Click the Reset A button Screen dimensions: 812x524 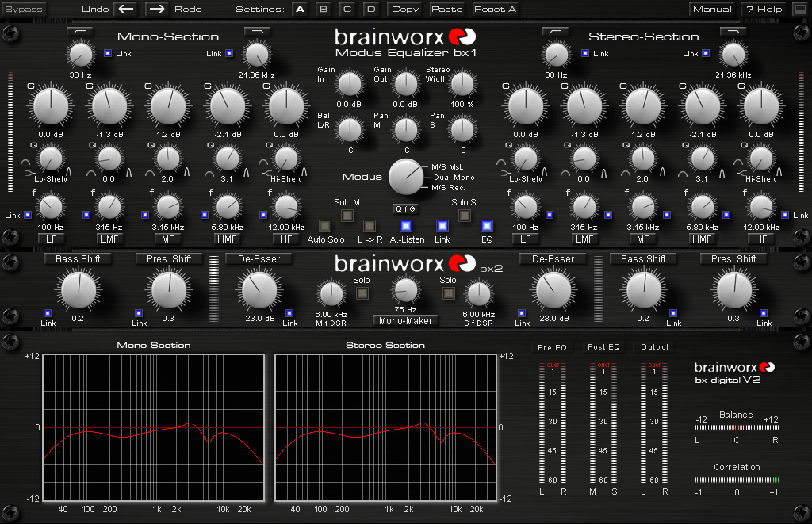pyautogui.click(x=495, y=10)
